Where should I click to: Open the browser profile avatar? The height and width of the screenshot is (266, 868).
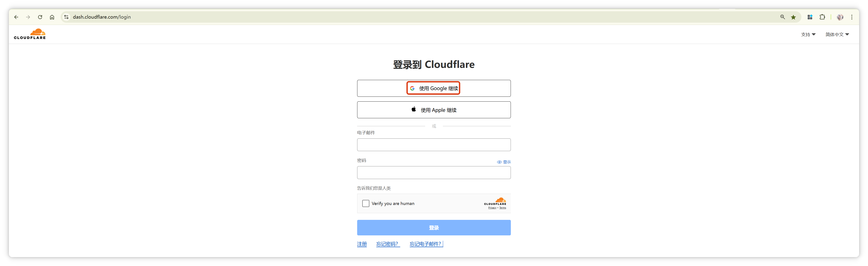tap(840, 17)
